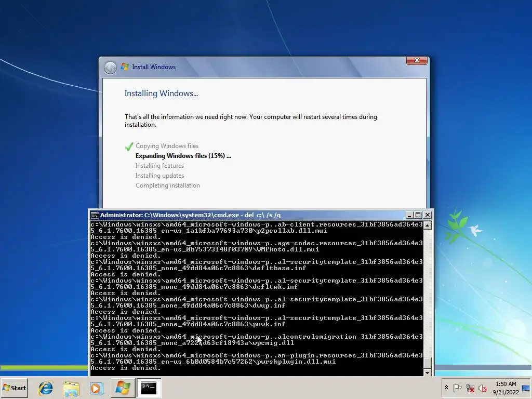Click Show desktop button at taskbar end
Image resolution: width=532 pixels, height=399 pixels.
pyautogui.click(x=526, y=388)
